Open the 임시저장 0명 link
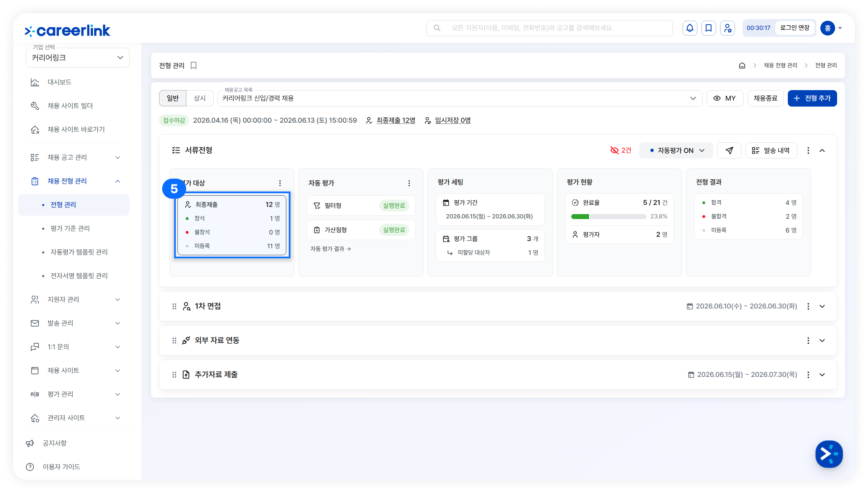Viewport: 868px width, 493px height. (453, 120)
